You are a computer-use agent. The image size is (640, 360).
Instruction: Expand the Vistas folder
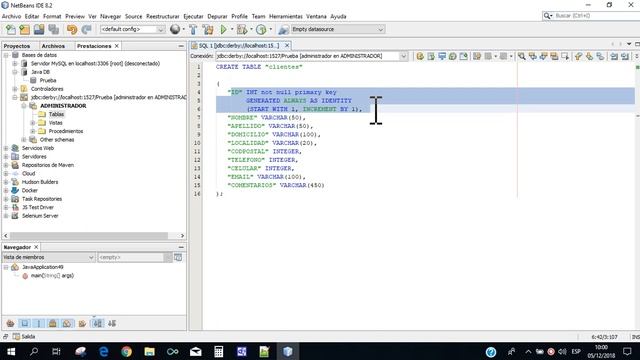point(33,122)
